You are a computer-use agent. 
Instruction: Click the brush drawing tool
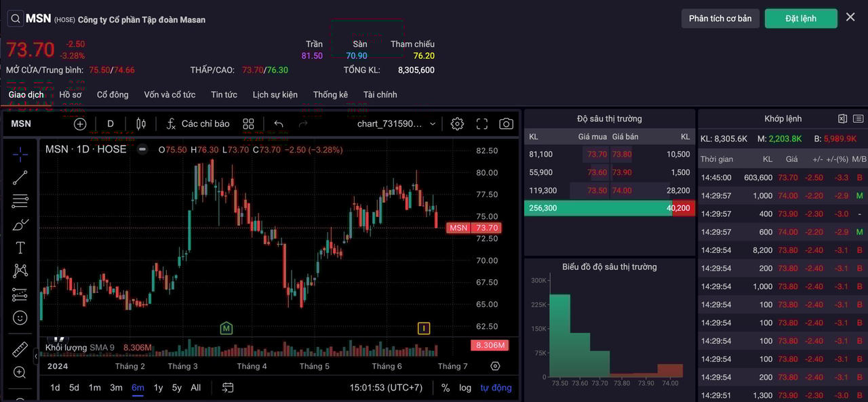tap(20, 224)
